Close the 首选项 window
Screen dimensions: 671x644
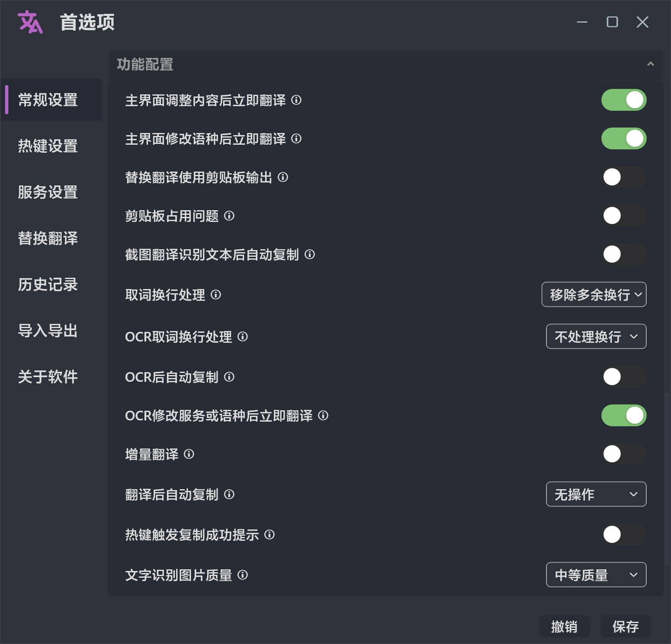click(x=642, y=22)
